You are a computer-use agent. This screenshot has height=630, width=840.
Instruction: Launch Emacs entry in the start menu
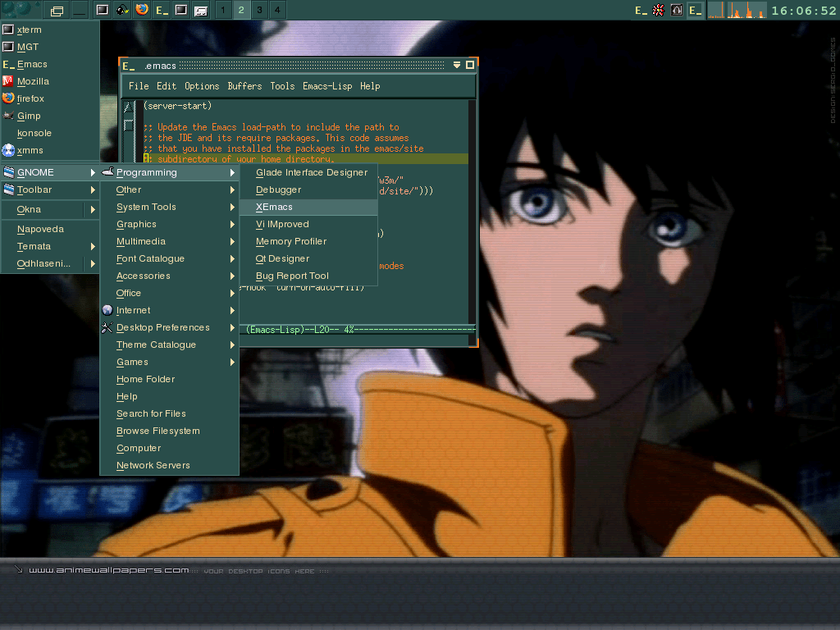tap(50, 64)
